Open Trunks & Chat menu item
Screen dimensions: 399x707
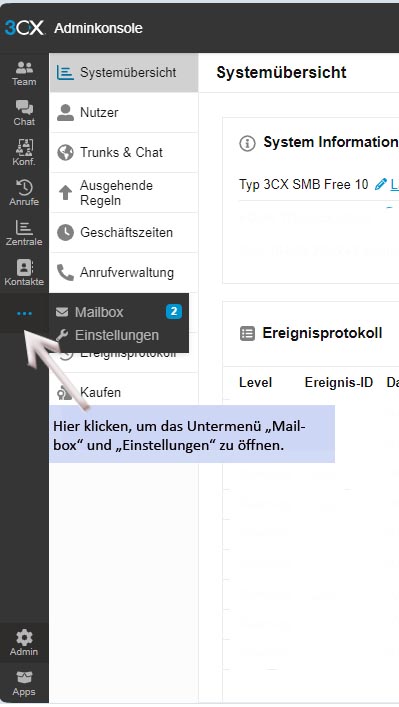click(x=124, y=152)
